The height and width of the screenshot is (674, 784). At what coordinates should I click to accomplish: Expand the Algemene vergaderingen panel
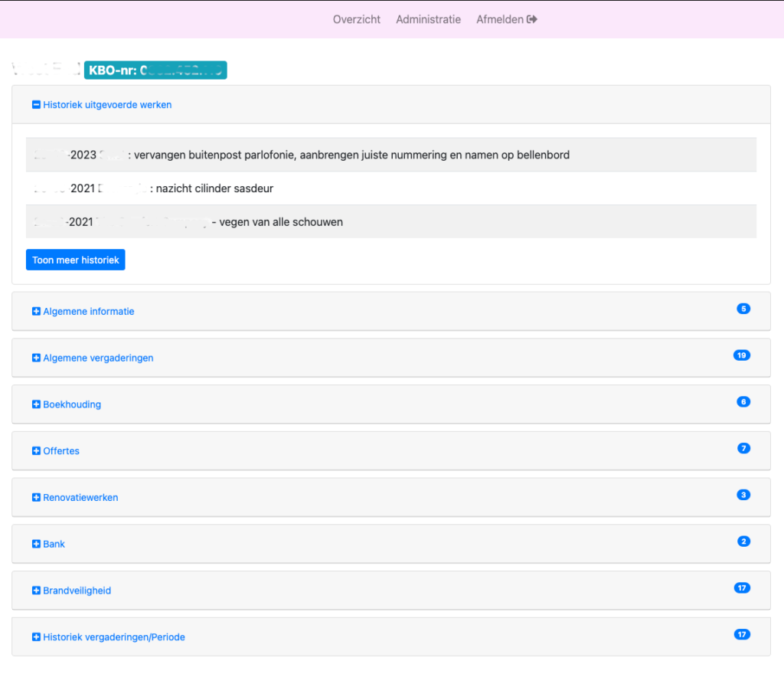[x=98, y=358]
